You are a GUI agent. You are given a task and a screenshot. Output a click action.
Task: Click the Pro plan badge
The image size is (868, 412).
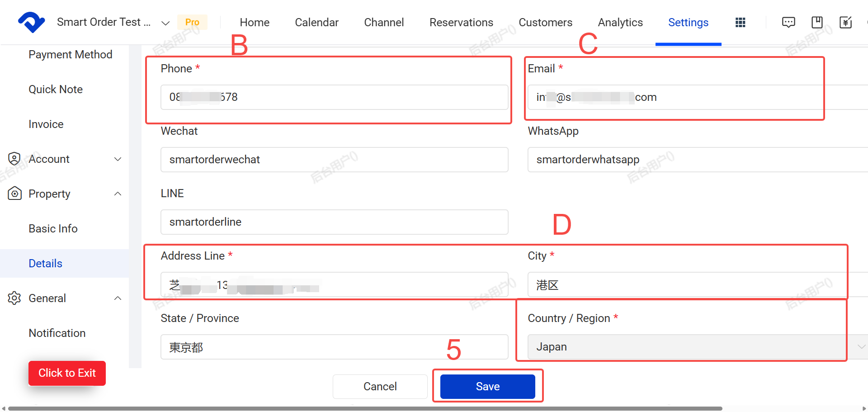click(192, 22)
